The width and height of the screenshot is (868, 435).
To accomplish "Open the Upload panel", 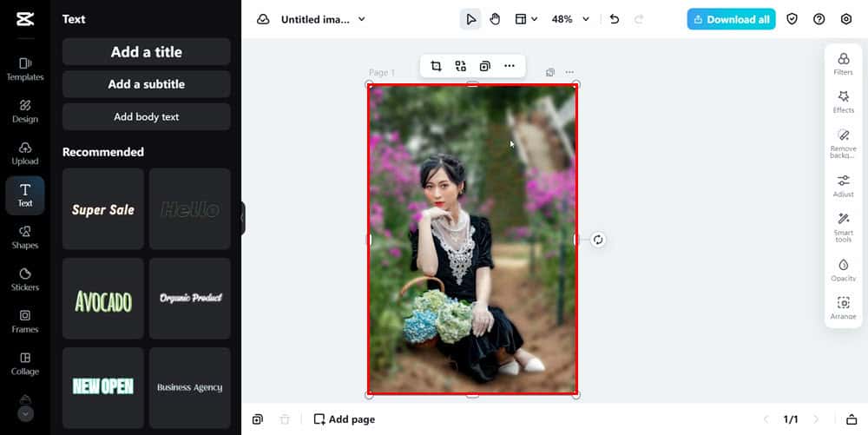I will [x=25, y=154].
